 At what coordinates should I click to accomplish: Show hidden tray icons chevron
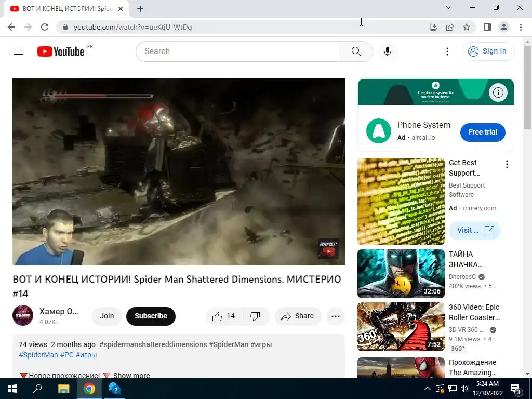(x=428, y=389)
